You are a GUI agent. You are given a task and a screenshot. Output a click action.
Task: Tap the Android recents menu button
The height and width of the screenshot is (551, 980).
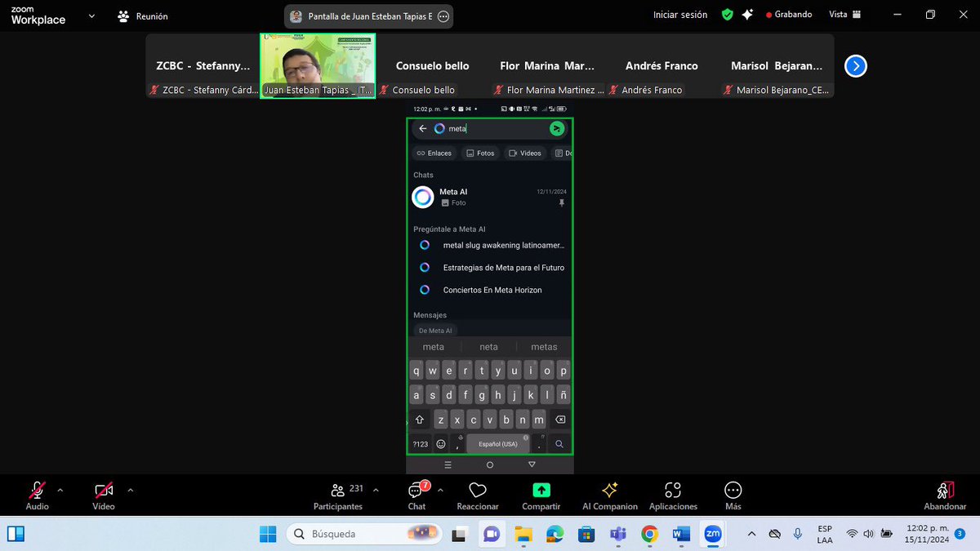tap(448, 464)
